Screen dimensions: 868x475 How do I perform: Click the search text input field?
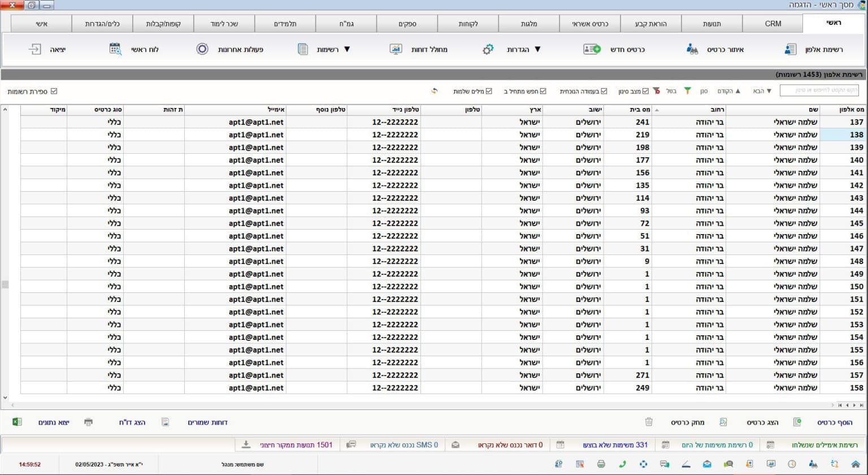[819, 90]
